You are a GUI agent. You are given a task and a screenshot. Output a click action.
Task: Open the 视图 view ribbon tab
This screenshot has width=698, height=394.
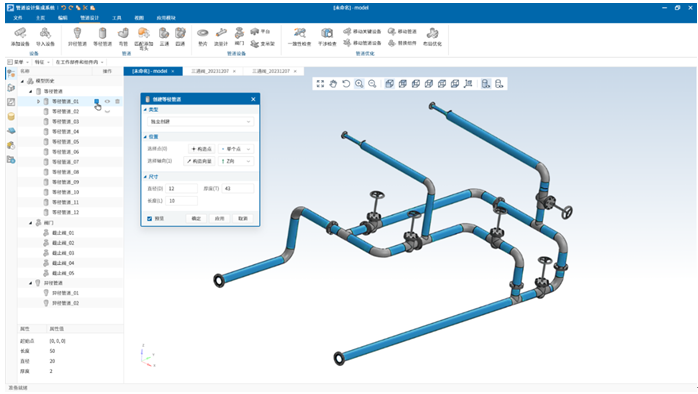click(139, 18)
